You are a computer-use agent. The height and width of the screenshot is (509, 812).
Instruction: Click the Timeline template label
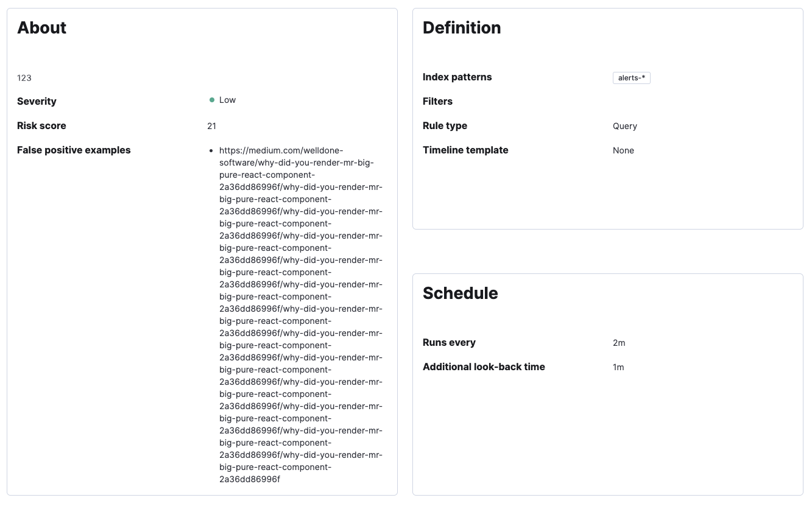tap(465, 150)
